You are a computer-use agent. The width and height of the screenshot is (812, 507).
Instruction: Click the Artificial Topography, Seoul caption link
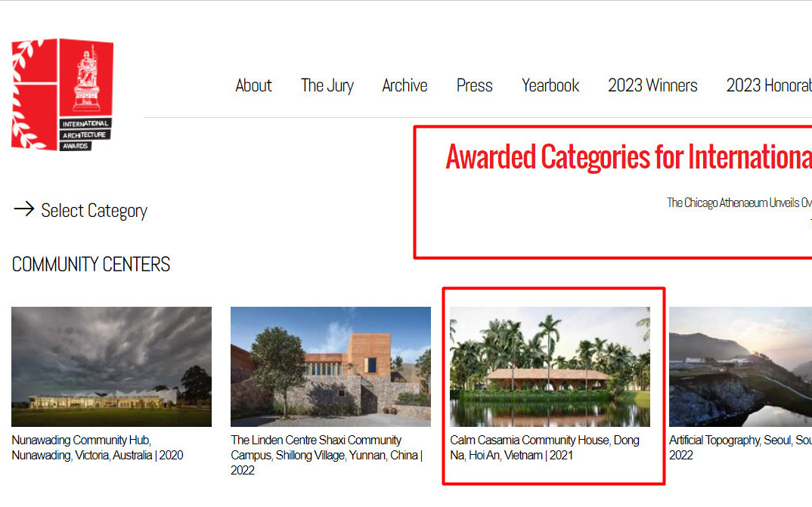tap(740, 447)
